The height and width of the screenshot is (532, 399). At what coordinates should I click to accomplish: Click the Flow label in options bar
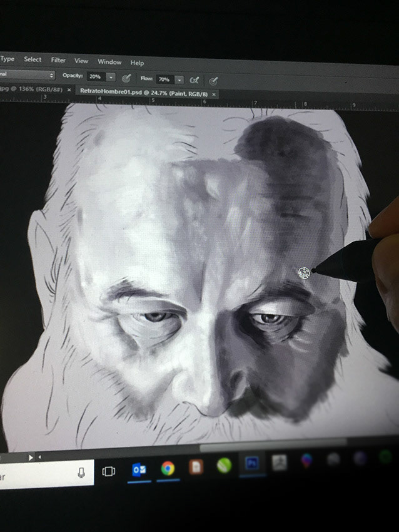click(x=146, y=78)
